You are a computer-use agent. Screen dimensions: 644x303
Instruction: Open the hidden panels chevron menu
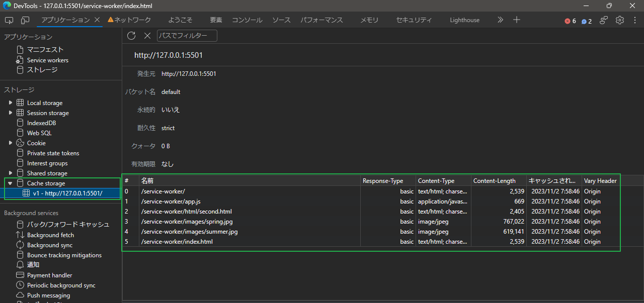point(500,20)
